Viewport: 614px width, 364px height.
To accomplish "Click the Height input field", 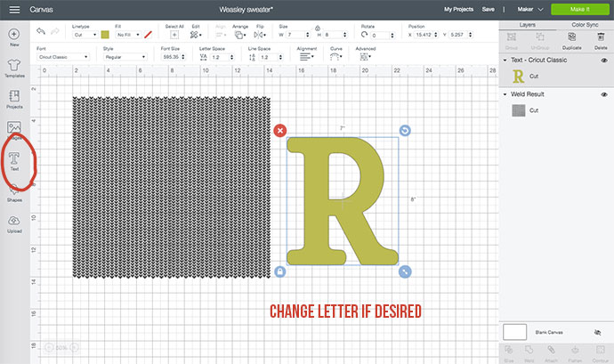I will coord(333,35).
